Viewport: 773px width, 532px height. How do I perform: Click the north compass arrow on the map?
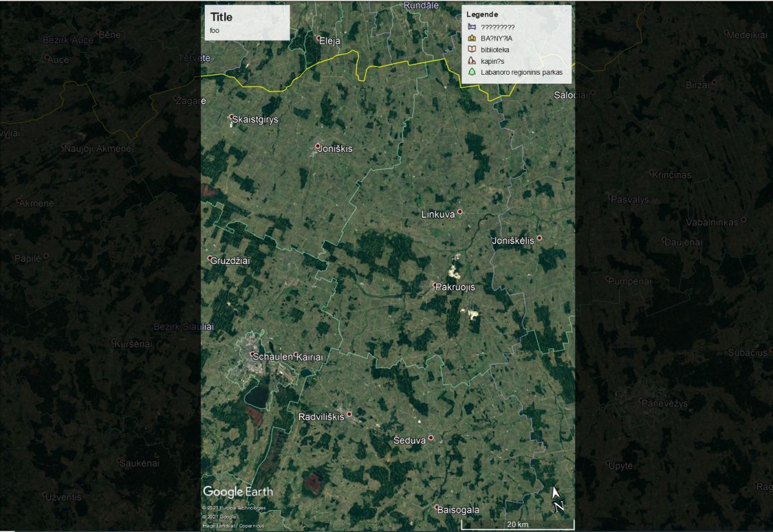(558, 499)
